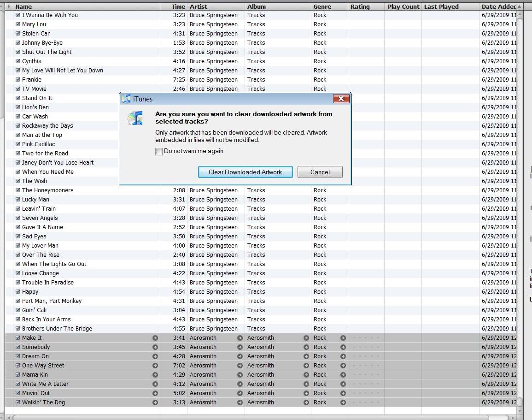Sort tracks by Artist column header

coord(216,6)
